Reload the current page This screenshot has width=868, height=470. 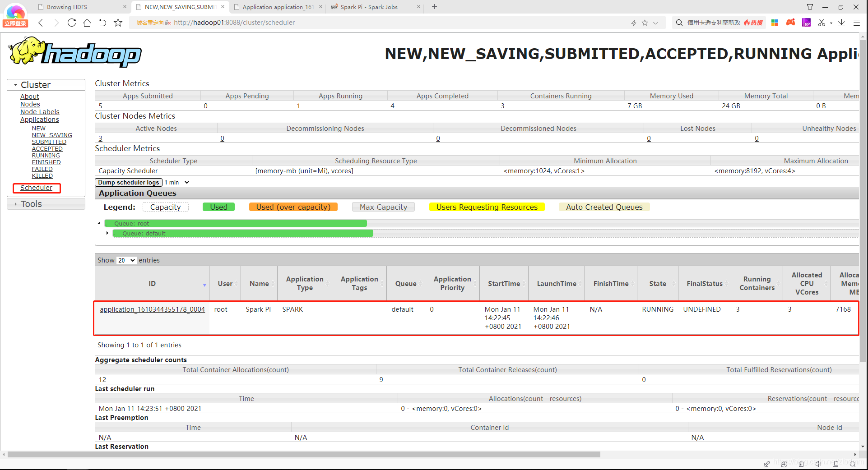(x=72, y=23)
